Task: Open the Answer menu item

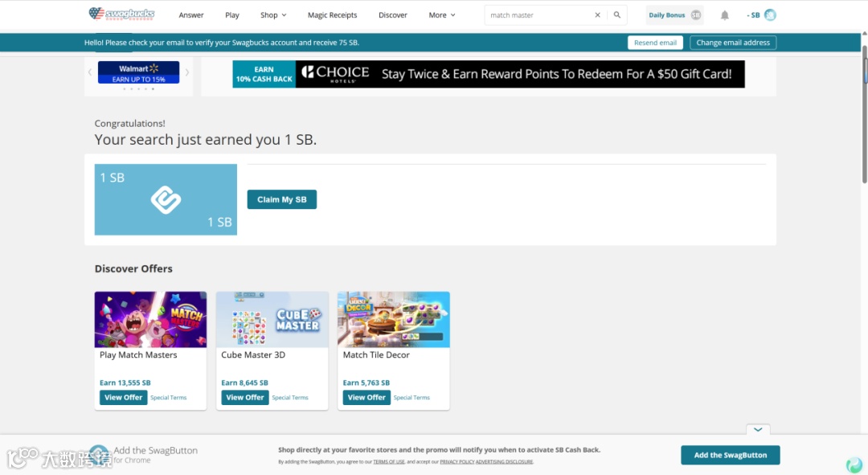Action: (191, 15)
